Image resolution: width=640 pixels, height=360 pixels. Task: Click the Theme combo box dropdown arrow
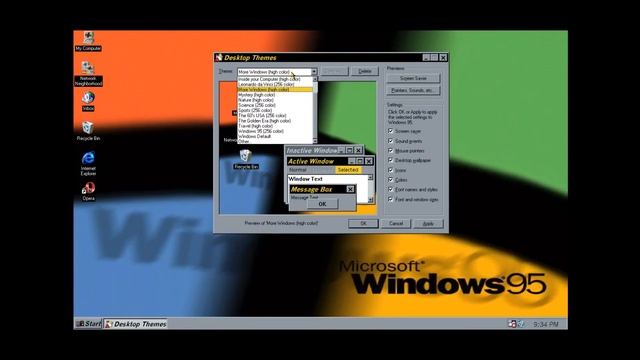pos(314,72)
